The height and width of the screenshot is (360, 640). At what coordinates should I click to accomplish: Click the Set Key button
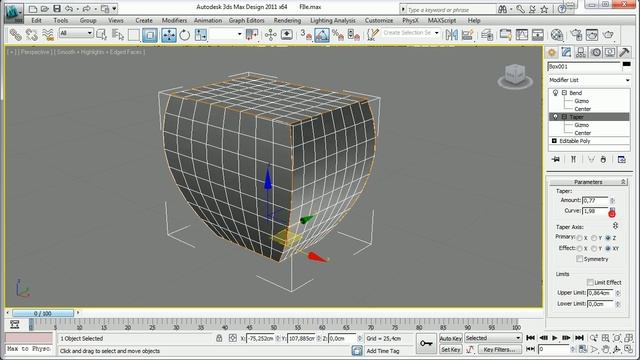tap(451, 349)
